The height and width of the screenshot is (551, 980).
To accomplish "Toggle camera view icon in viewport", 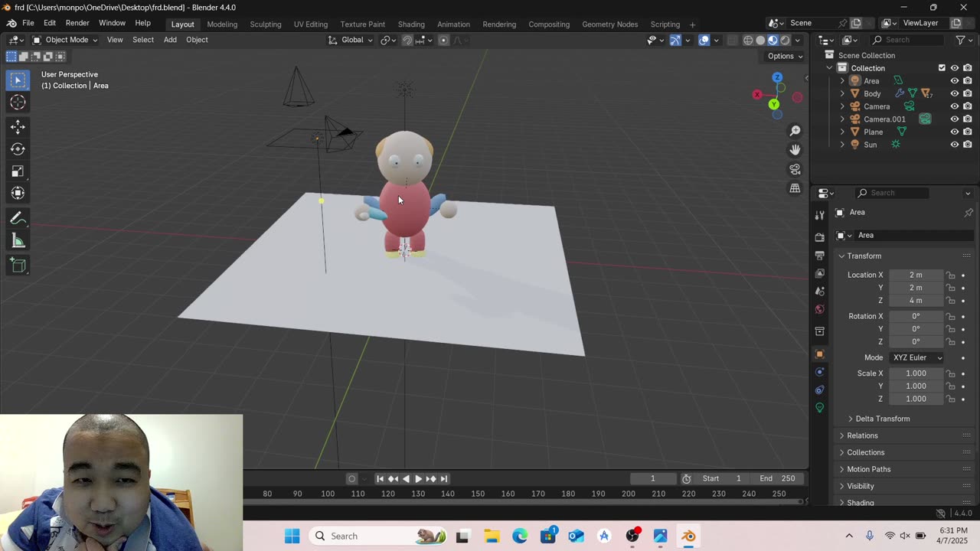I will click(795, 169).
